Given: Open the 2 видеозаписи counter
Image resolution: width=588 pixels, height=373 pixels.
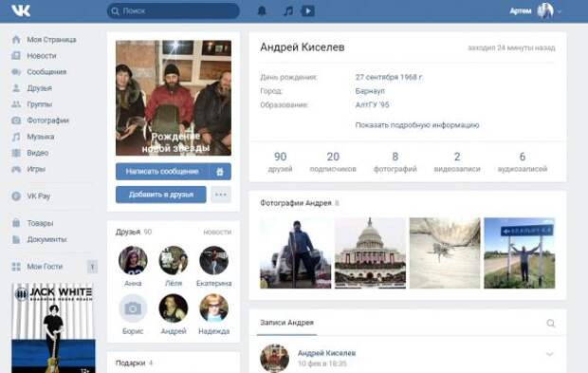Looking at the screenshot, I should click(x=457, y=161).
